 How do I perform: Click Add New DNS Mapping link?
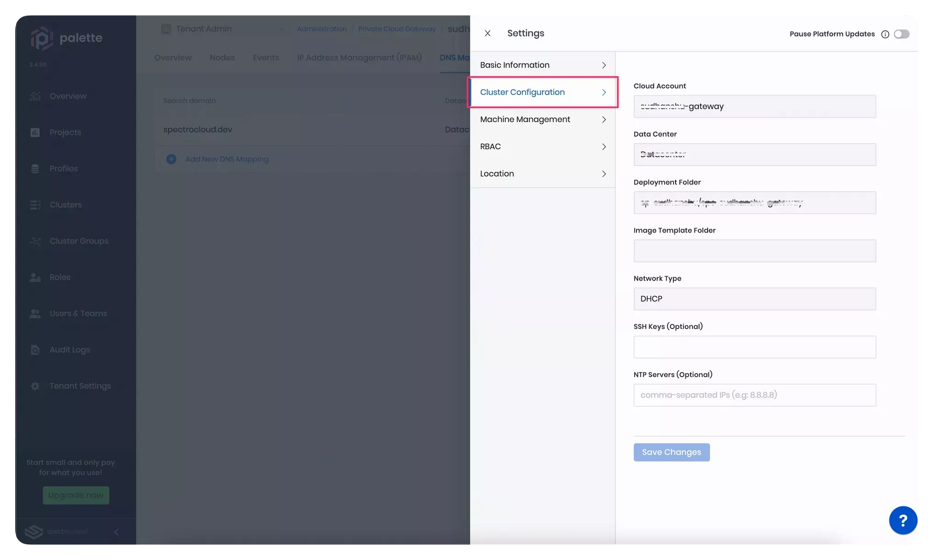pos(227,159)
